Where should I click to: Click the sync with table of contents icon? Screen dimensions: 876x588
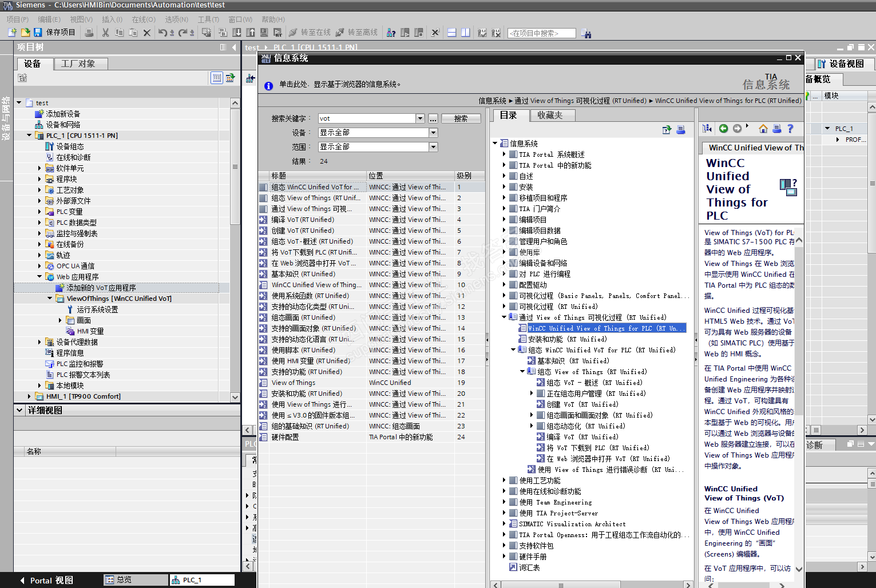(x=707, y=129)
